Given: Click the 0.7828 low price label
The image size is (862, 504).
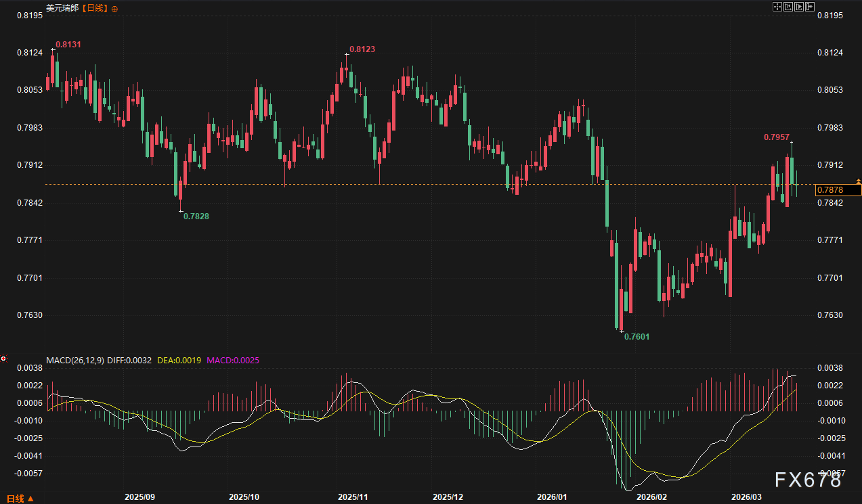Looking at the screenshot, I should point(196,216).
